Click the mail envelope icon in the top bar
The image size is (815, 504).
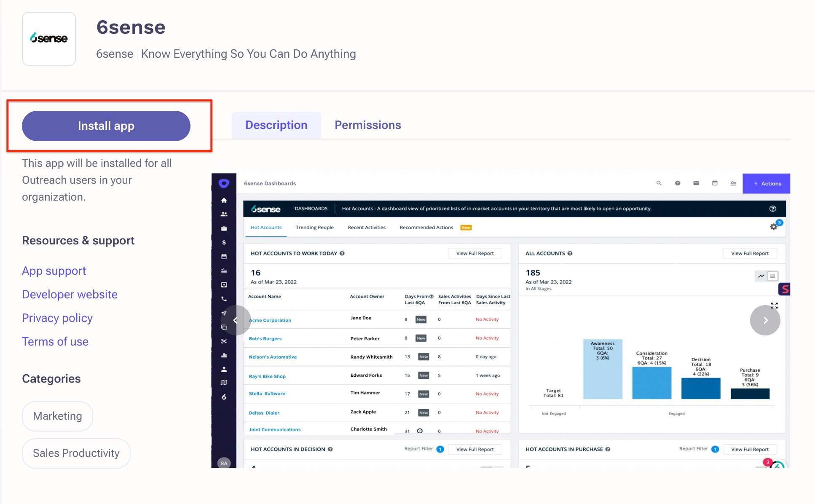[696, 183]
